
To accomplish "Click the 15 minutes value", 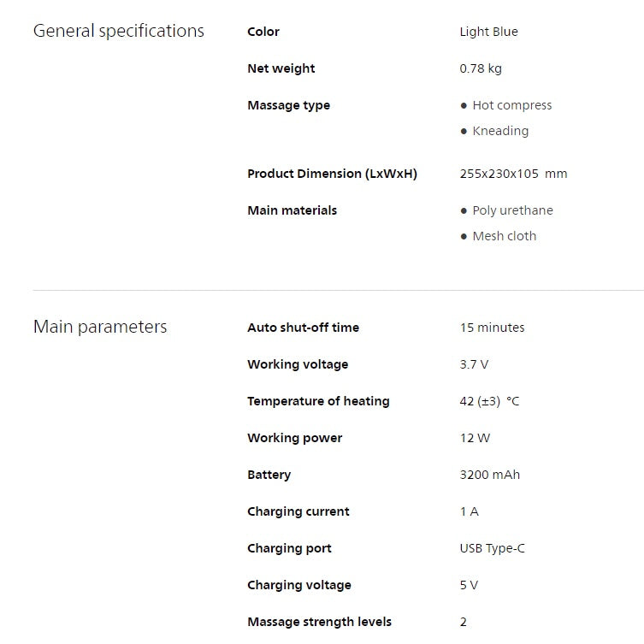I will (492, 328).
